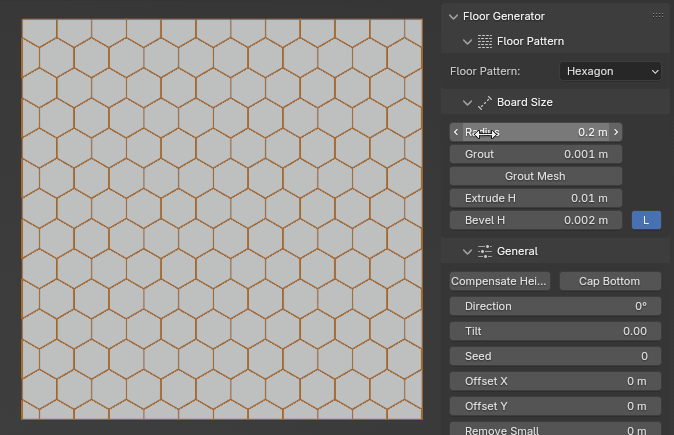Decrease Radius with left arrow
The width and height of the screenshot is (674, 435).
[456, 132]
